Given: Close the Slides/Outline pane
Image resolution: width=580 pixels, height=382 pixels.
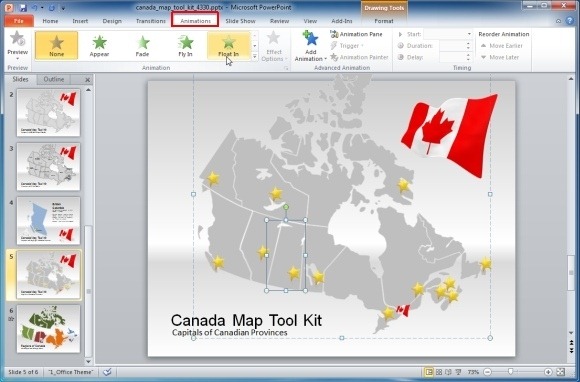Looking at the screenshot, I should (88, 80).
